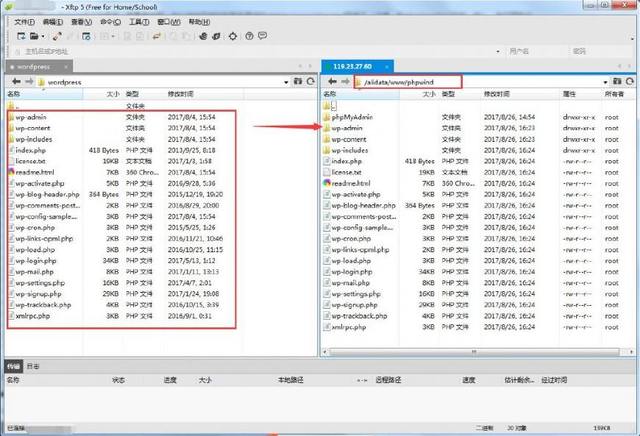Viewport: 640px width, 436px height.
Task: Select the 119.23.27.60 remote session tab
Action: coord(354,66)
